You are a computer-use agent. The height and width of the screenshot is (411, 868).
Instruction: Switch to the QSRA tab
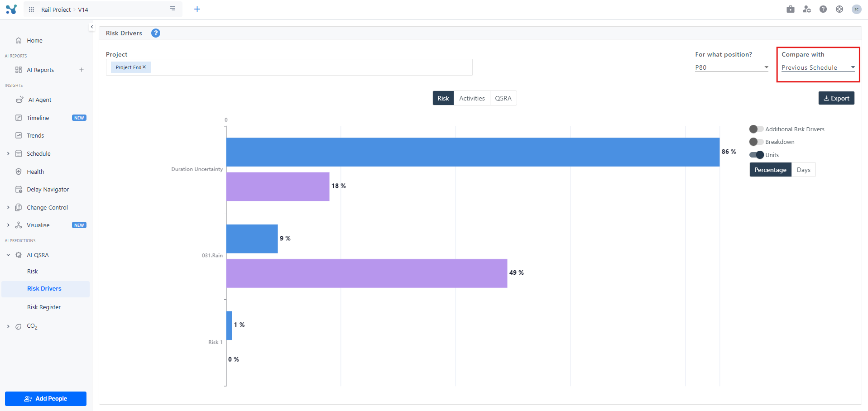(x=503, y=98)
